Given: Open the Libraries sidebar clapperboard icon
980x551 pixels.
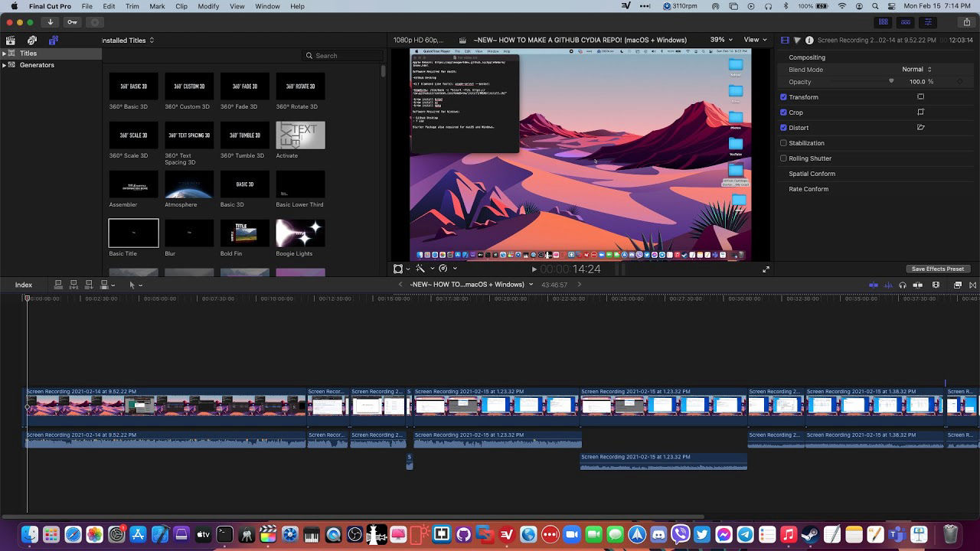Looking at the screenshot, I should point(11,41).
